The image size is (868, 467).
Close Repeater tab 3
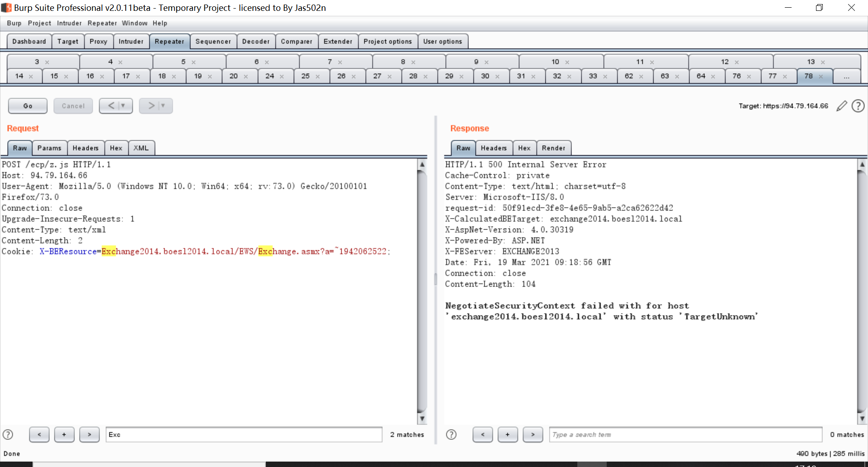[47, 62]
